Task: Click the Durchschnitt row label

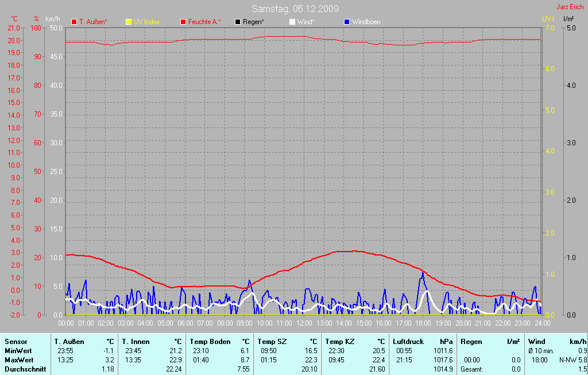Action: [x=25, y=369]
